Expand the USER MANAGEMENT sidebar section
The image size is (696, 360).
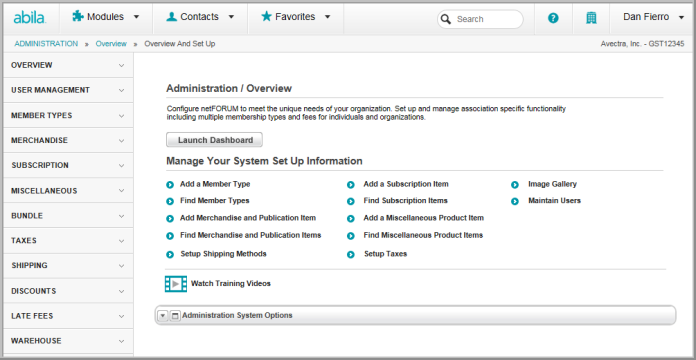(x=68, y=90)
